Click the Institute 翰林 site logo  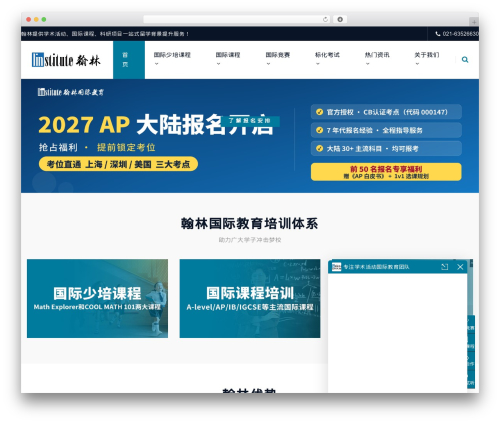66,60
